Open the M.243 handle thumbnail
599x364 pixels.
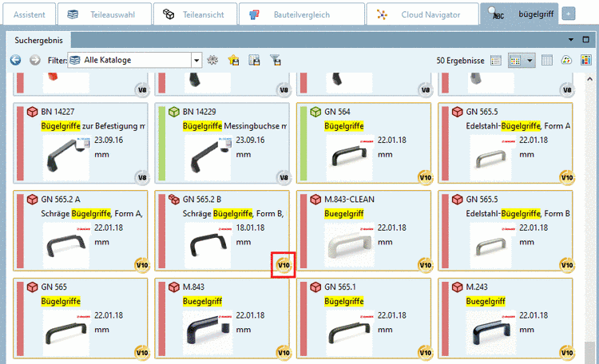click(491, 333)
